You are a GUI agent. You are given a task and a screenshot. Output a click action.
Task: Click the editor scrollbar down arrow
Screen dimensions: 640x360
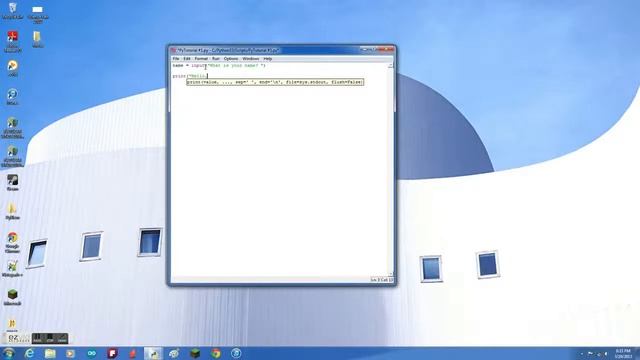pos(391,274)
